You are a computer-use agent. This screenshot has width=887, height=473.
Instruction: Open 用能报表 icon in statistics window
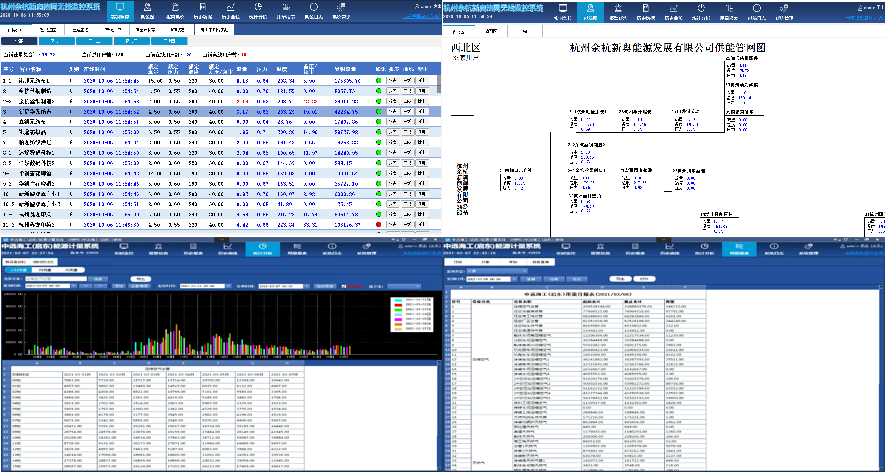tap(297, 246)
